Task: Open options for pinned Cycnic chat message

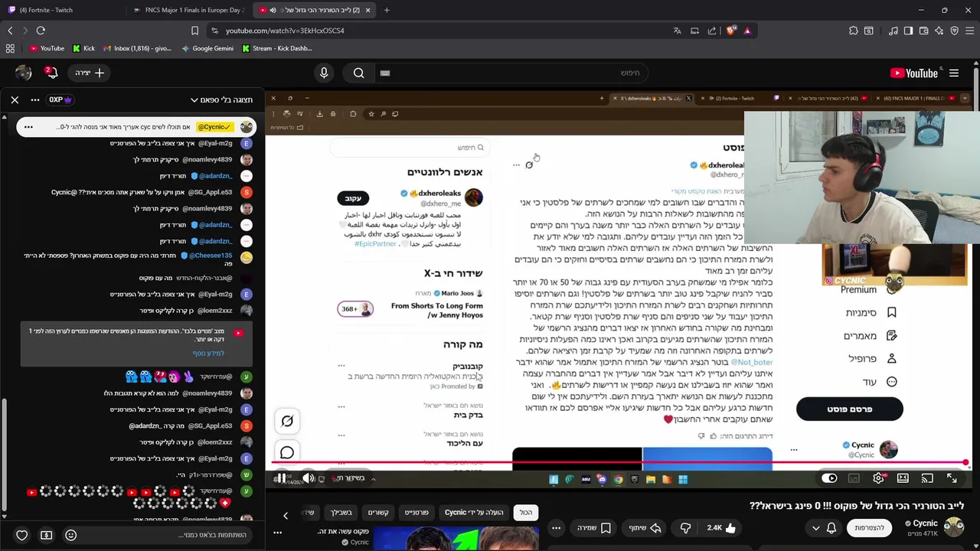Action: point(28,127)
